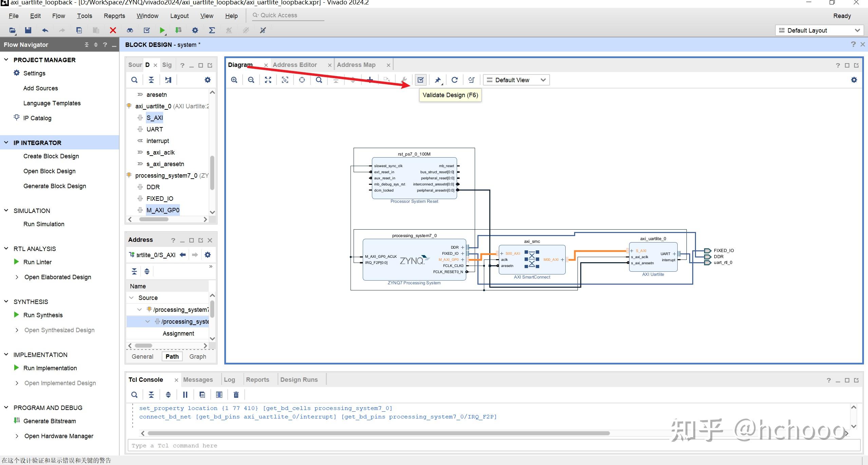
Task: Pause Tcl console output
Action: tap(185, 395)
